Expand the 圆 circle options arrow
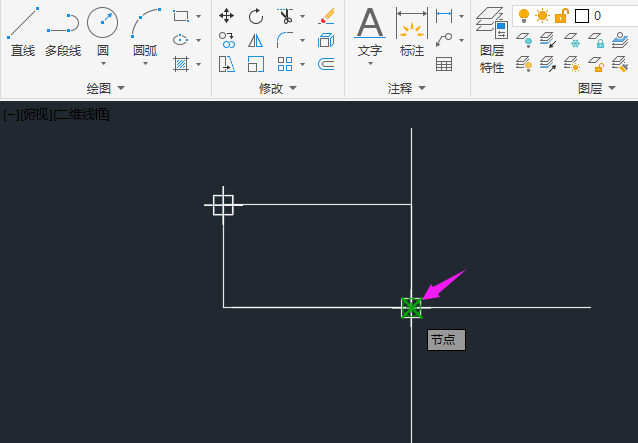 [x=103, y=63]
